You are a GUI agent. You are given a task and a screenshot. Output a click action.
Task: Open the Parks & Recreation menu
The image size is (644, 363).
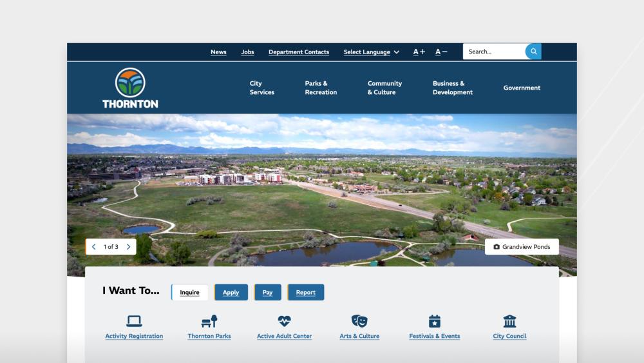pos(321,88)
